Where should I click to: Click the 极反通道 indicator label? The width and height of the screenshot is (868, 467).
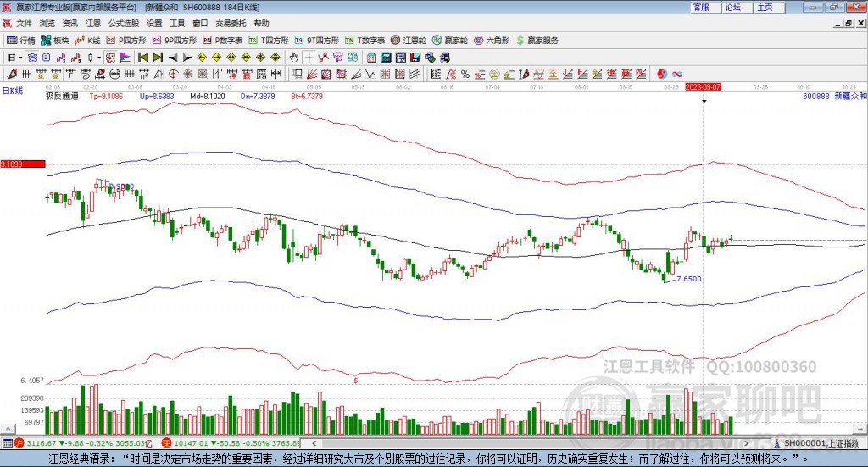(62, 96)
